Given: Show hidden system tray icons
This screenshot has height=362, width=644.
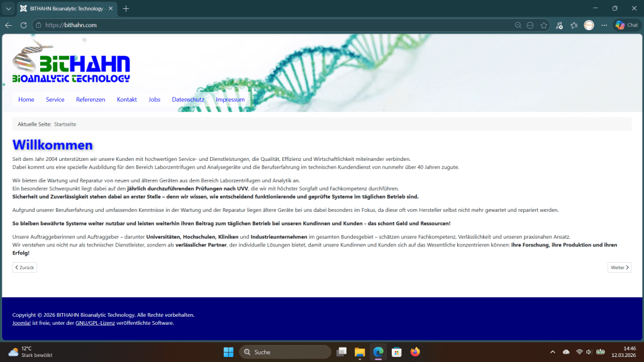Looking at the screenshot, I should pos(552,352).
